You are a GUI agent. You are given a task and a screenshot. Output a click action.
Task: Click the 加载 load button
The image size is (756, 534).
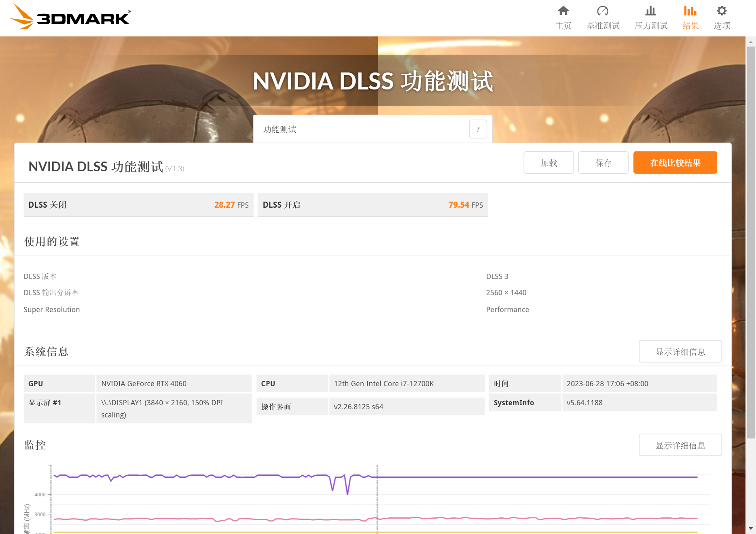[x=548, y=163]
